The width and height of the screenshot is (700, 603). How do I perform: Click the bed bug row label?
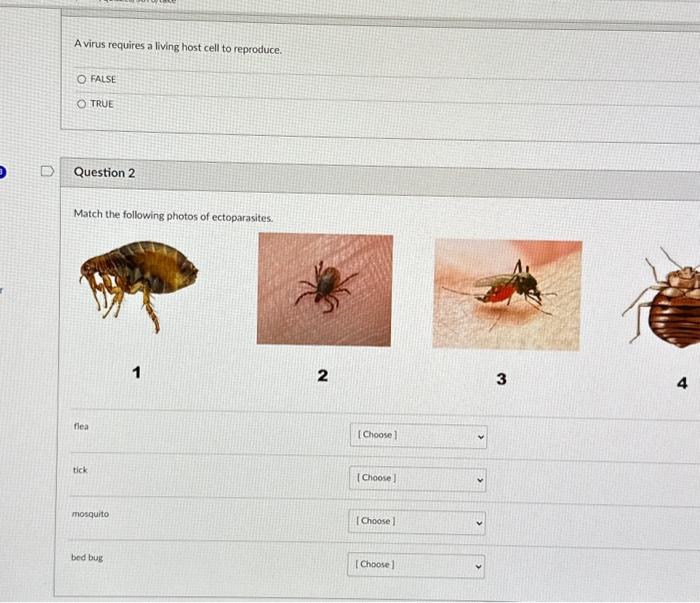tap(87, 557)
